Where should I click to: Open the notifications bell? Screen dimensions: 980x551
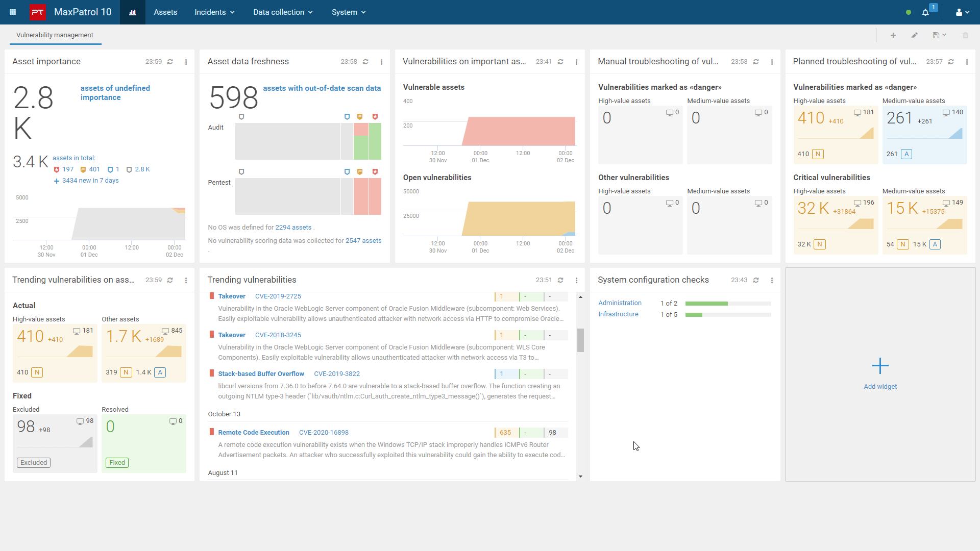pos(925,12)
